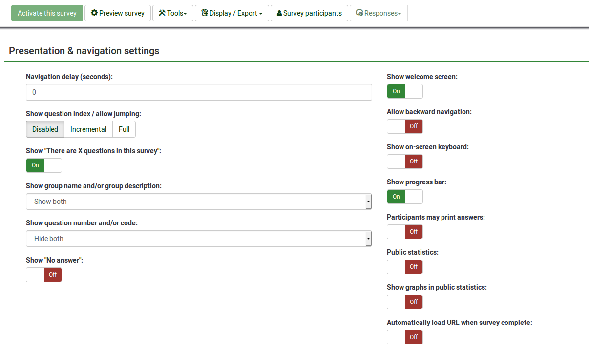Click the Navigation delay seconds field

199,92
